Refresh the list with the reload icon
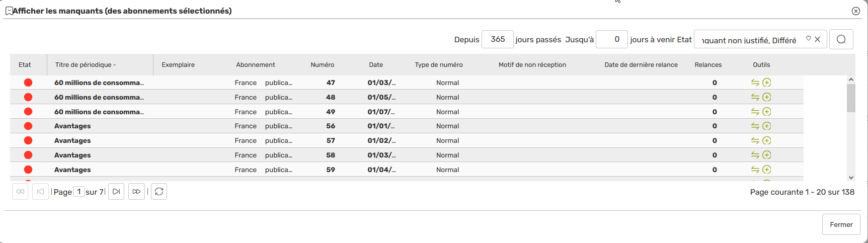868x243 pixels. point(159,191)
